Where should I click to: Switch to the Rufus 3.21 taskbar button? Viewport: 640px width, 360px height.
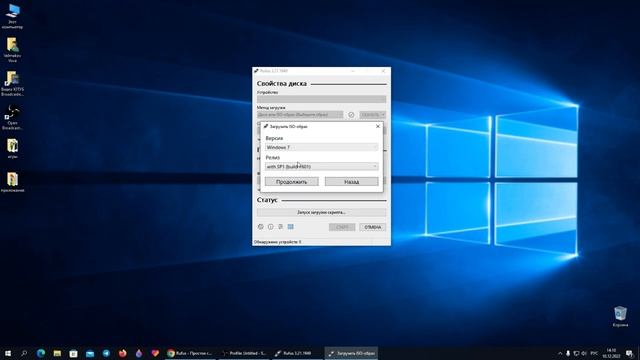(x=297, y=353)
